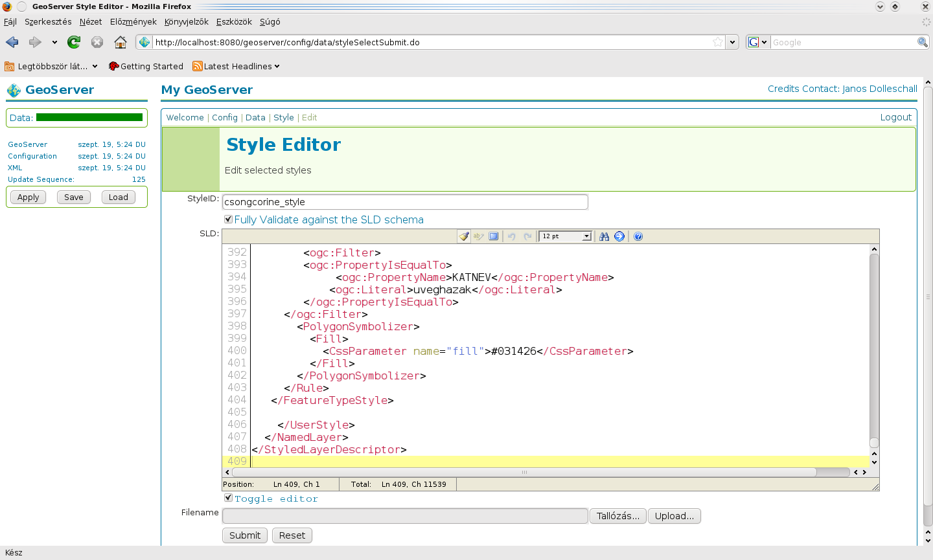This screenshot has width=933, height=560.
Task: Click the redo arrow in SLD toolbar
Action: (x=527, y=236)
